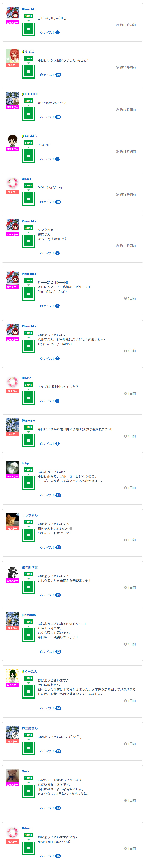Click the green arrow under junmama's 10MB badge
The width and height of the screenshot is (145, 868).
(x=28, y=626)
